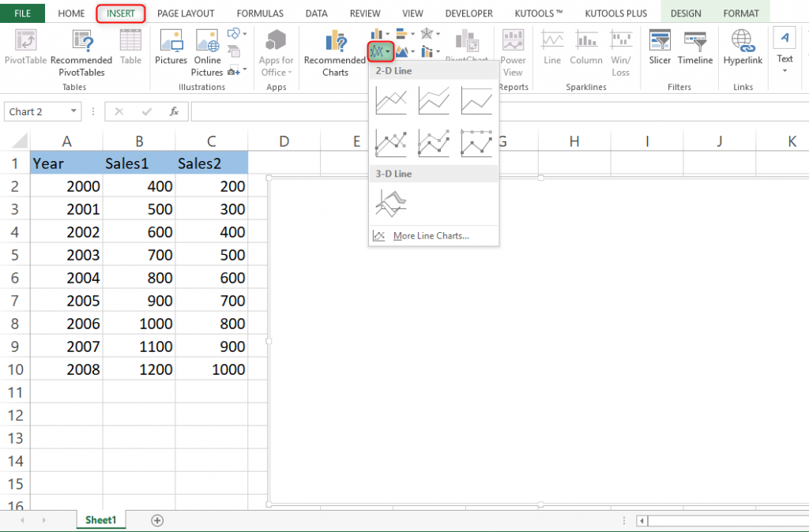The width and height of the screenshot is (809, 532).
Task: Open the KUTOOLS PLUS tab
Action: click(x=615, y=13)
